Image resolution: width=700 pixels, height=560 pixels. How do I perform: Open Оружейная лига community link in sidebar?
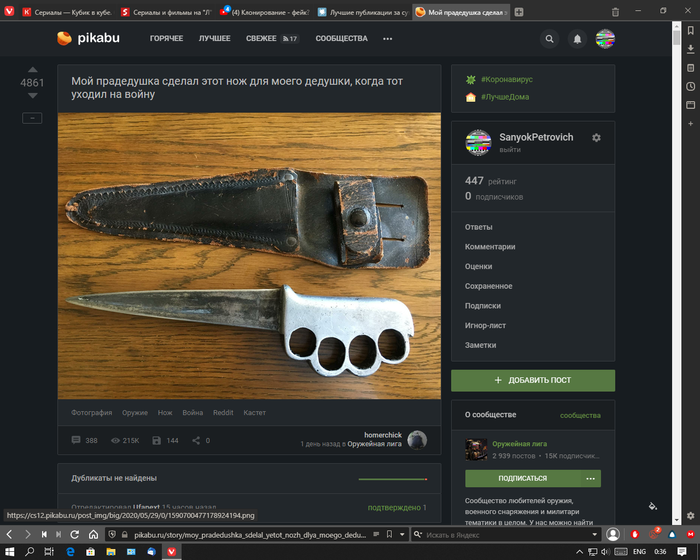tap(519, 444)
